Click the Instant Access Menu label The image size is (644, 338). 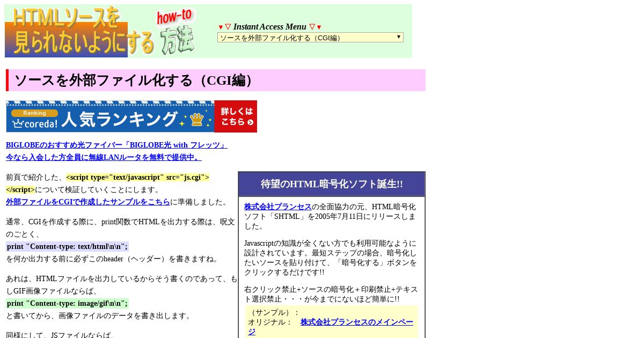pos(270,27)
